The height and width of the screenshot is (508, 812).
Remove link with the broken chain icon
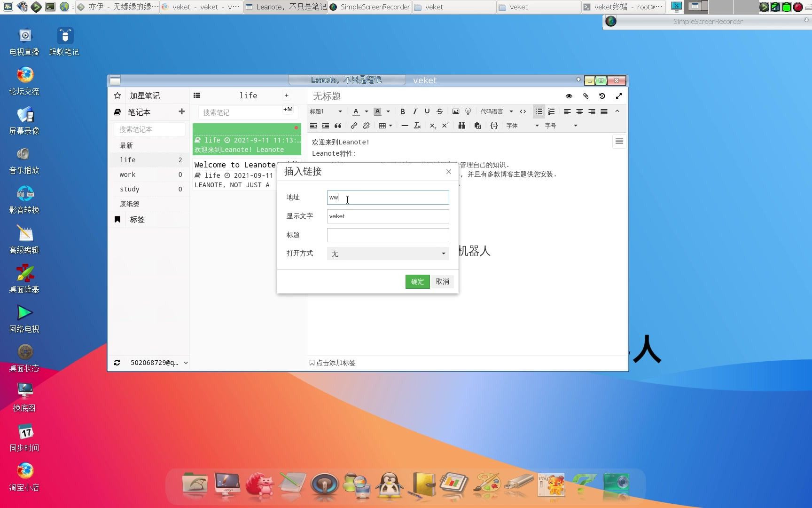click(366, 126)
